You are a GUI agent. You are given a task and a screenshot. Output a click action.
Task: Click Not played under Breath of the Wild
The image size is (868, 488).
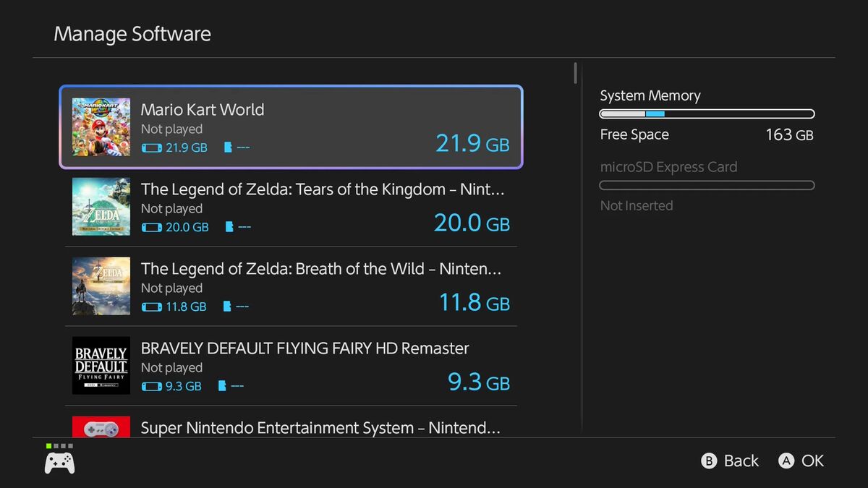[171, 288]
